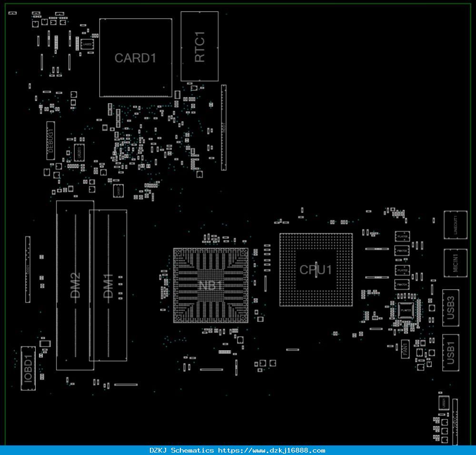The height and width of the screenshot is (455, 476).
Task: Select the FAN1 connector
Action: click(405, 349)
